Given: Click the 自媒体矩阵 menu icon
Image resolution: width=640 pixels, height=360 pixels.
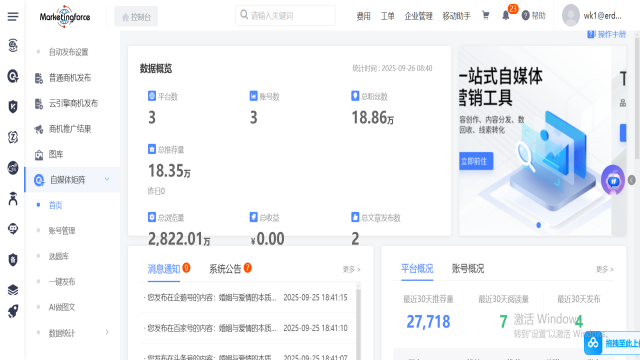Looking at the screenshot, I should pos(39,180).
